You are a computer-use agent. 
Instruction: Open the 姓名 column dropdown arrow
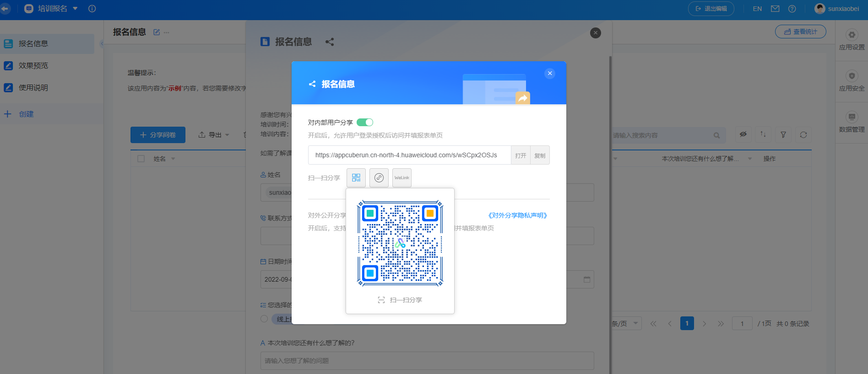tap(173, 159)
